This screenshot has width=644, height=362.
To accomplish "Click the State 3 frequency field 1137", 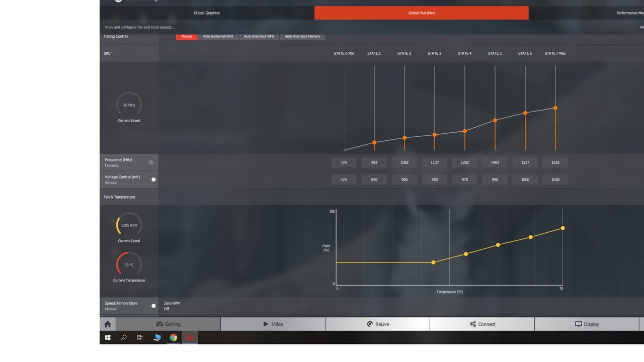I will [x=435, y=162].
